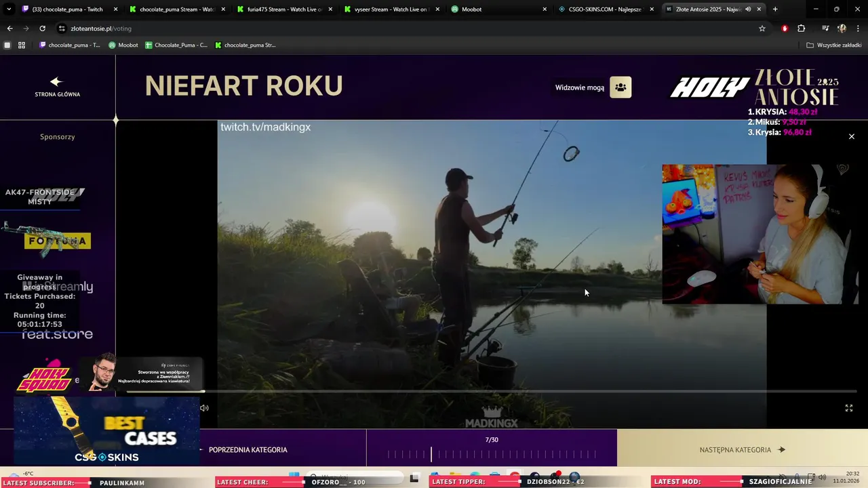The width and height of the screenshot is (868, 488).
Task: Open the chocolate_puma Str... bookmark
Action: click(x=245, y=45)
